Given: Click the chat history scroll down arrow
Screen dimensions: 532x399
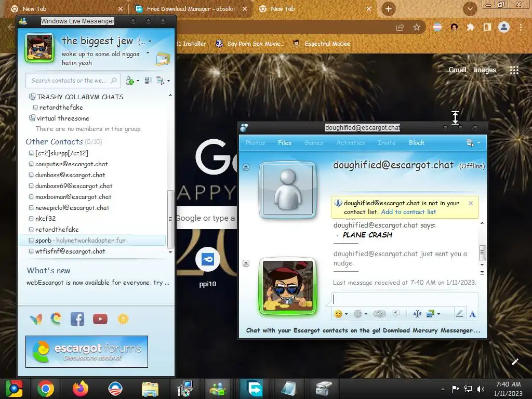Looking at the screenshot, I should pos(482,264).
